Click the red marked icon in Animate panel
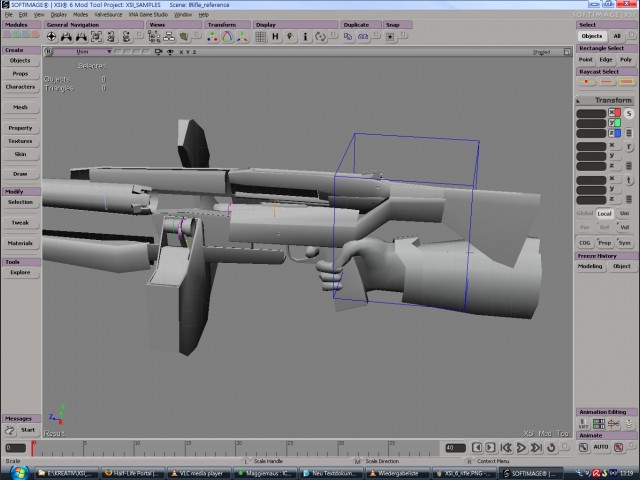 click(619, 447)
